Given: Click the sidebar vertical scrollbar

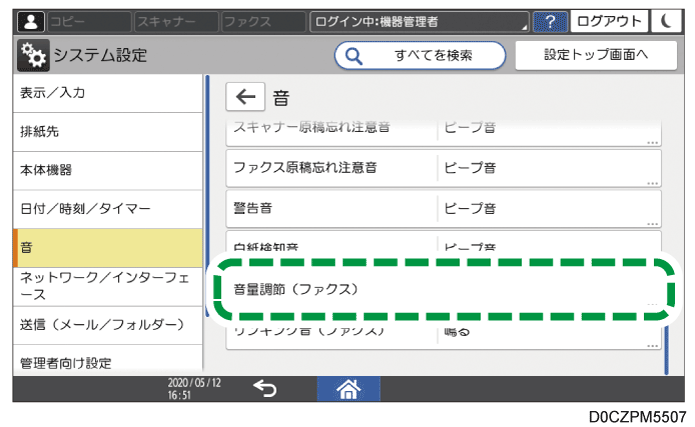Looking at the screenshot, I should click(x=207, y=196).
